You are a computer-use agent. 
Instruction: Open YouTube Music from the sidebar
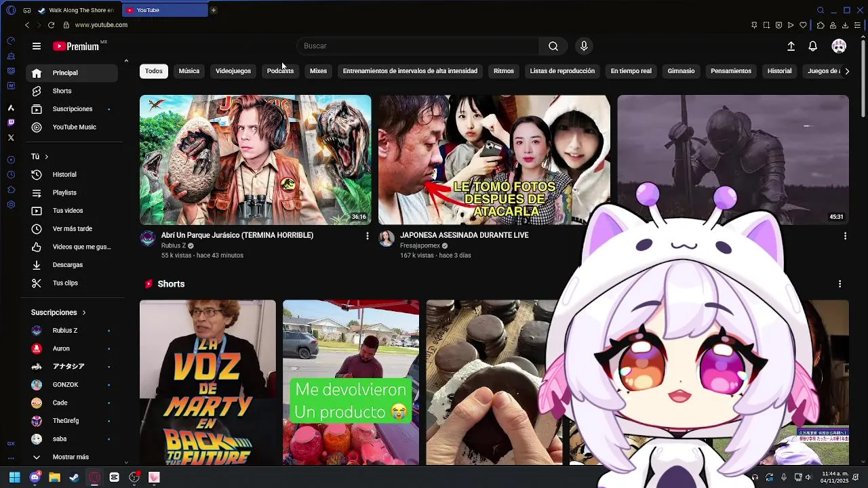click(x=72, y=127)
